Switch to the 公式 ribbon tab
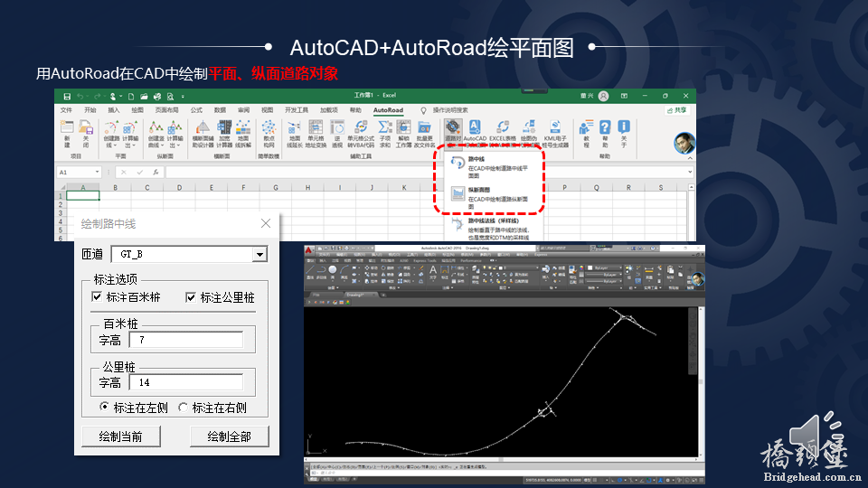Image resolution: width=868 pixels, height=488 pixels. [x=196, y=110]
